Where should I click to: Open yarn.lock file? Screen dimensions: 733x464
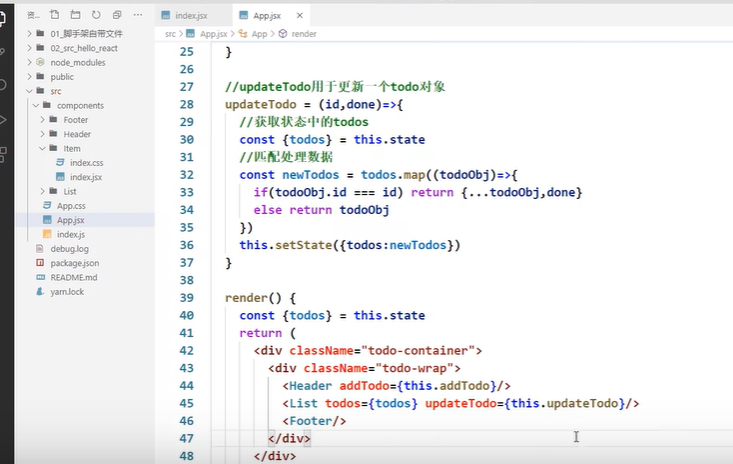[67, 292]
